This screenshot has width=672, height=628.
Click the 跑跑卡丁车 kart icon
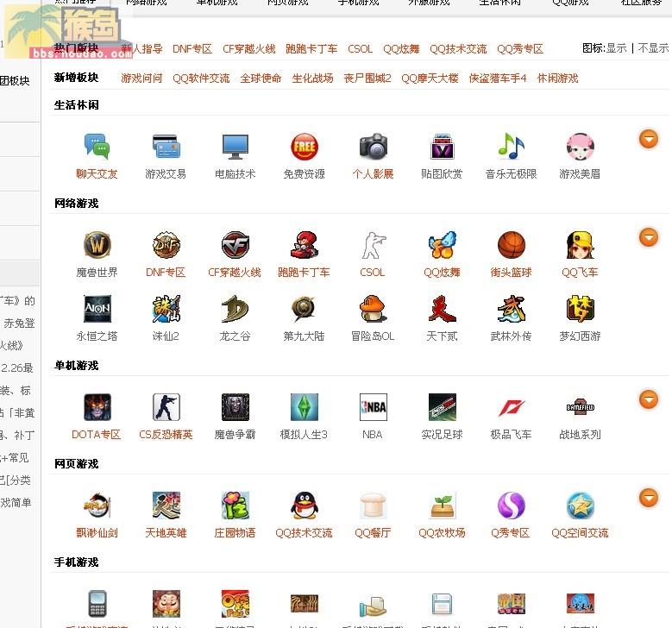(305, 245)
